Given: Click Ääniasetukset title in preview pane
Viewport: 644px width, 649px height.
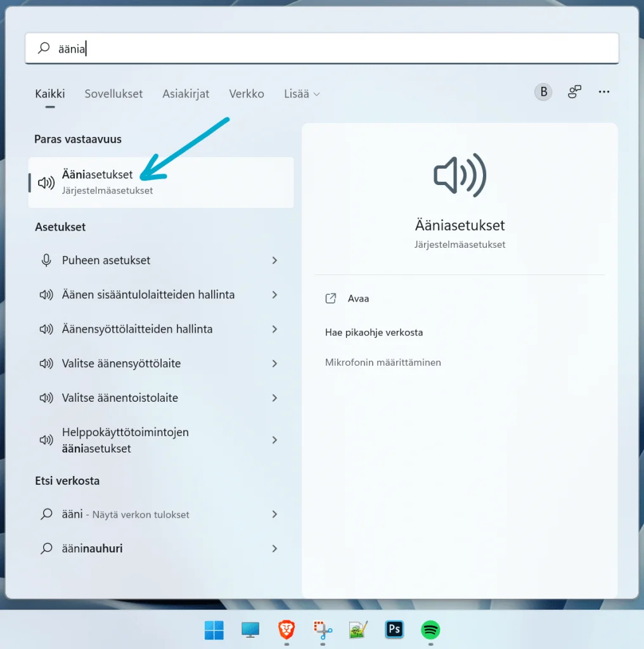Looking at the screenshot, I should (x=460, y=226).
